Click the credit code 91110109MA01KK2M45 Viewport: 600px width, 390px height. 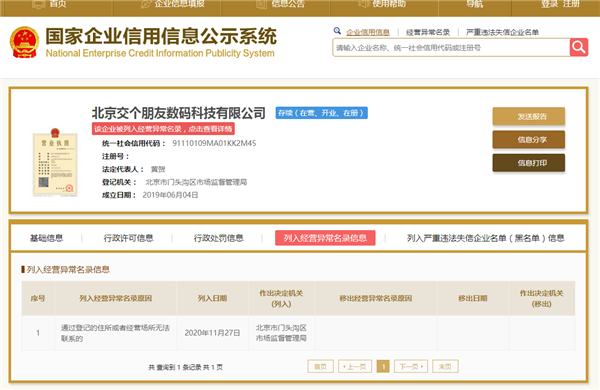point(214,143)
